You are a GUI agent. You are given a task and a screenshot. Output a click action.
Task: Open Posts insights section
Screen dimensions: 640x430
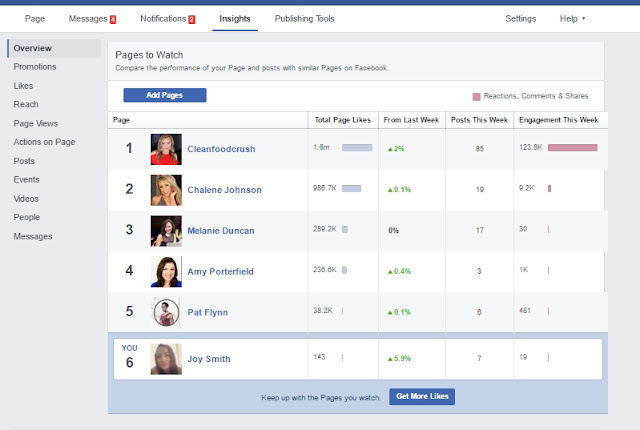pyautogui.click(x=24, y=161)
